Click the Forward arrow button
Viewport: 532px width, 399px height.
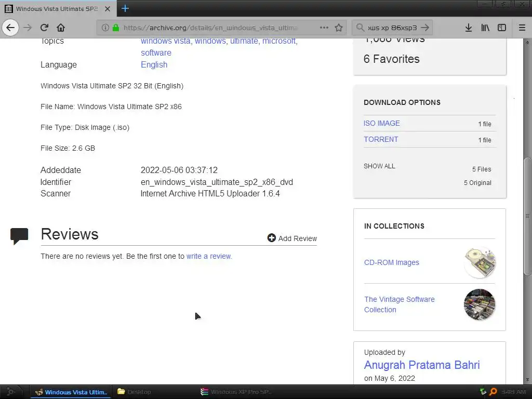tap(28, 28)
